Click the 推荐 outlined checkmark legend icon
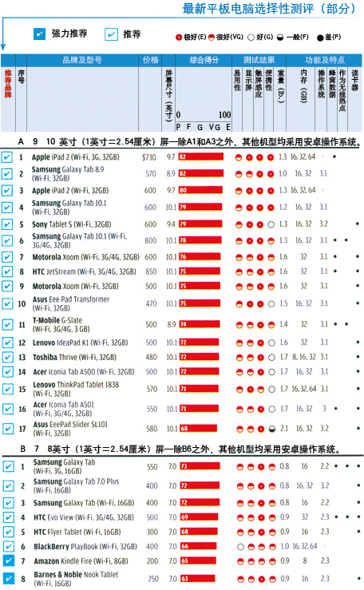 (111, 34)
